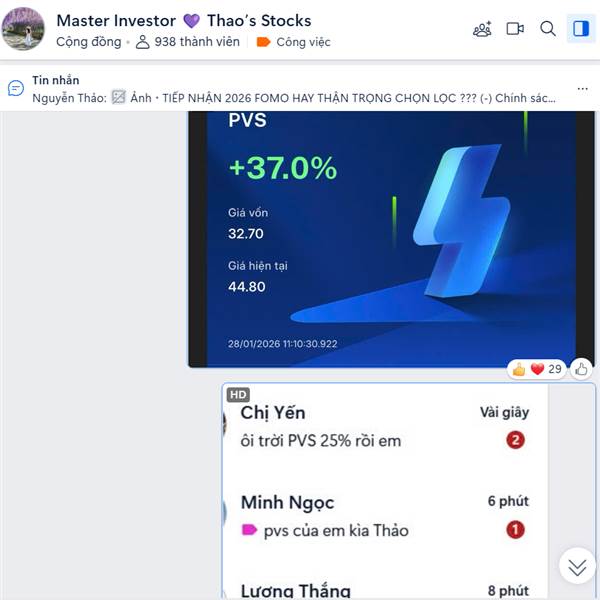Open the pinned message TIẾP NHẬN 2026 text
The height and width of the screenshot is (600, 600).
click(x=294, y=98)
